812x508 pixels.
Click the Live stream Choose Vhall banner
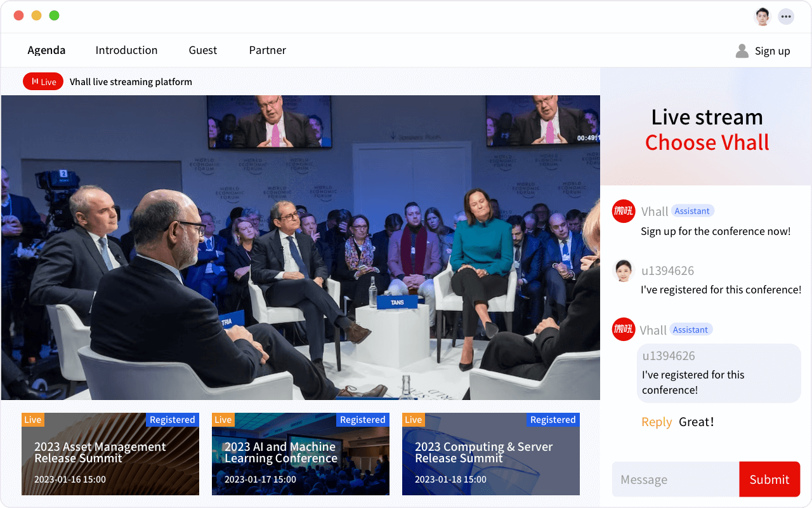[706, 129]
